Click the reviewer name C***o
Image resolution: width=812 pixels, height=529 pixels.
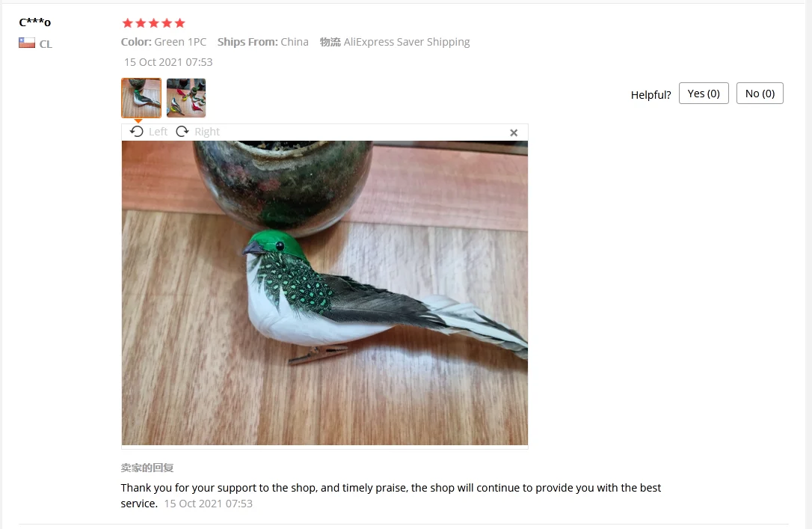(x=34, y=22)
